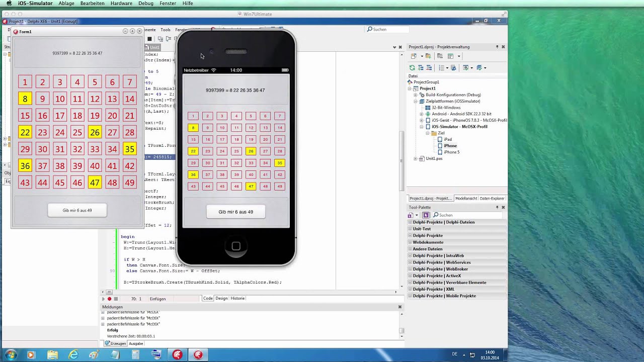This screenshot has width=644, height=362.
Task: Select 32-Bit-Windows platform in tree
Action: 446,108
